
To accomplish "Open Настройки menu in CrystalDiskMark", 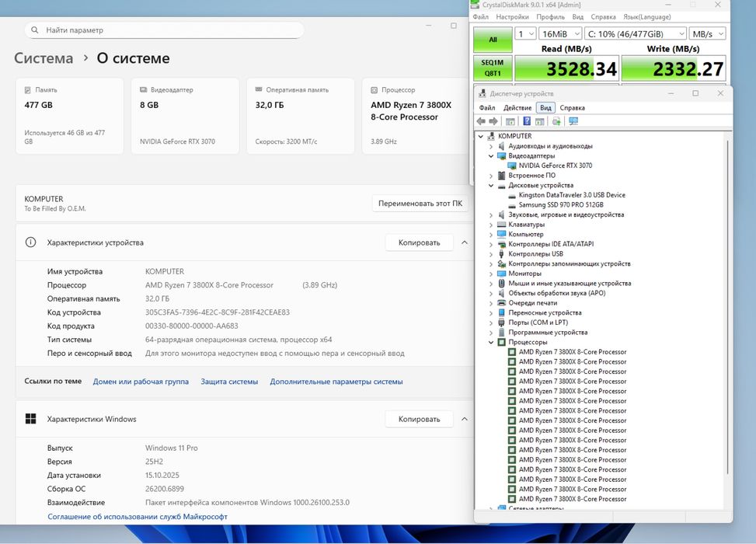I will pyautogui.click(x=512, y=17).
